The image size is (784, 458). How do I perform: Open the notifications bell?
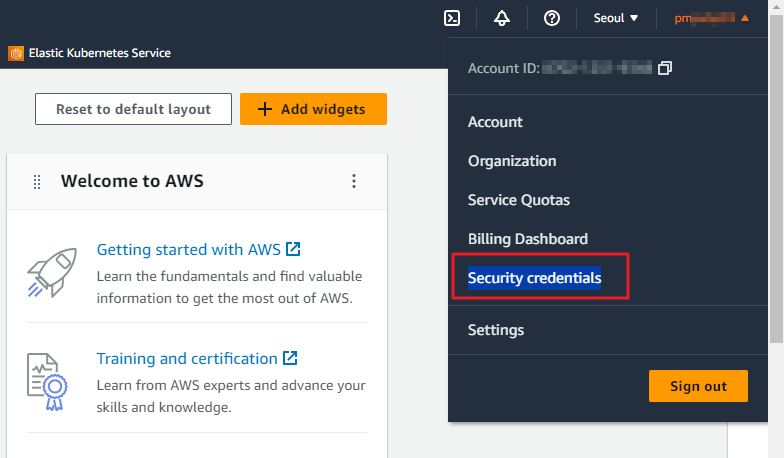502,18
